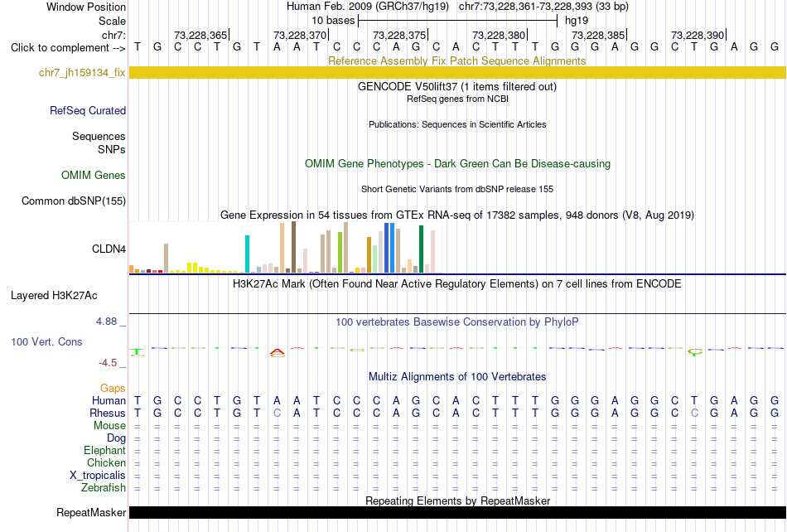
Task: Open the Layered H3K27Ac track label
Action: point(54,296)
